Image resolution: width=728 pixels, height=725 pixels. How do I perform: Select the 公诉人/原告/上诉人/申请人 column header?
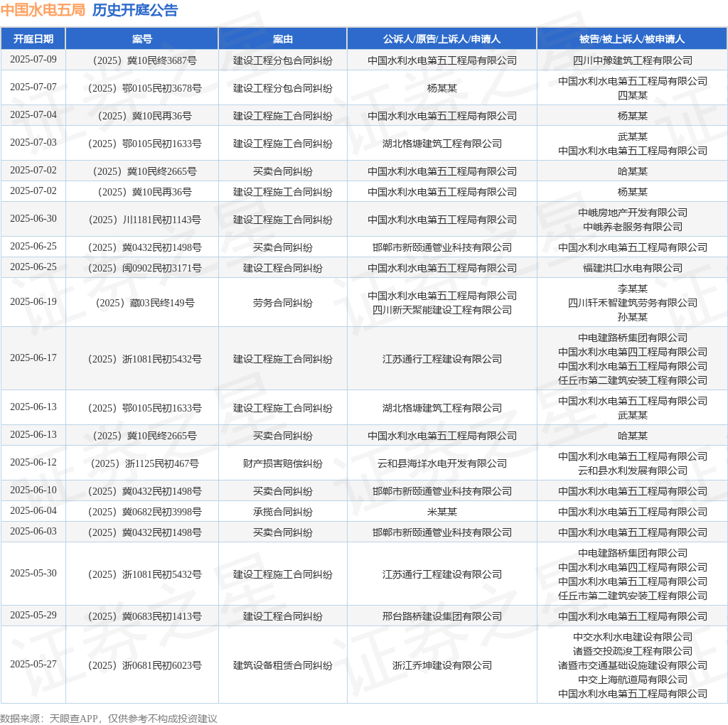[x=441, y=39]
